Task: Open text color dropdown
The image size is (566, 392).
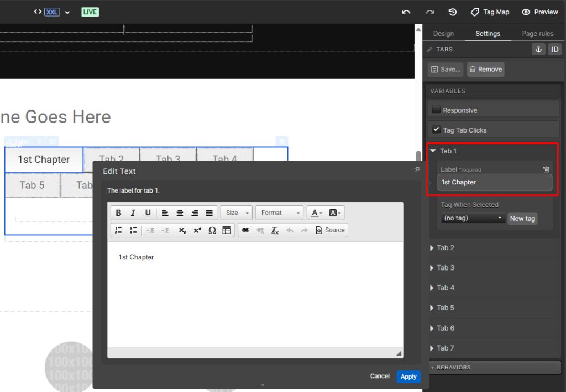Action: click(x=316, y=213)
